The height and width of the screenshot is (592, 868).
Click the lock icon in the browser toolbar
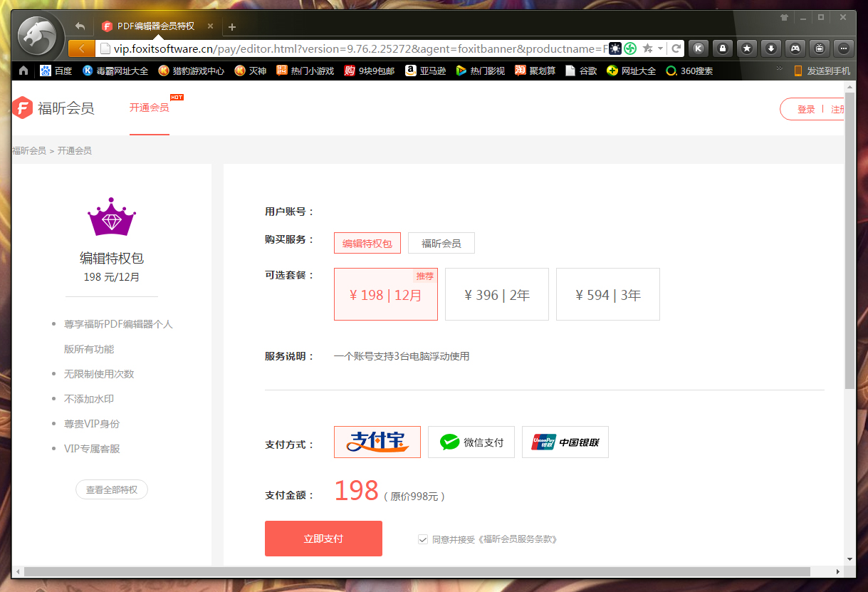tap(722, 48)
